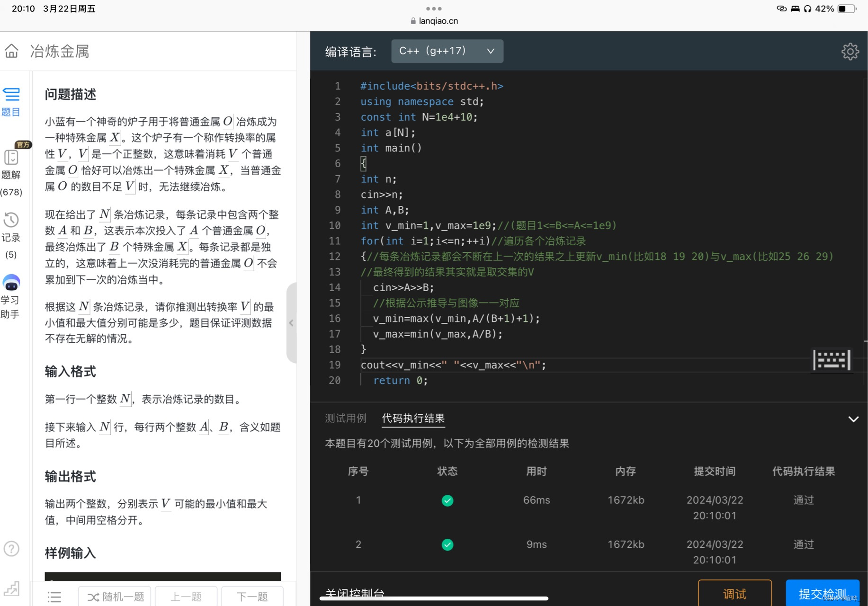Click the 输入格式 heading

(71, 372)
